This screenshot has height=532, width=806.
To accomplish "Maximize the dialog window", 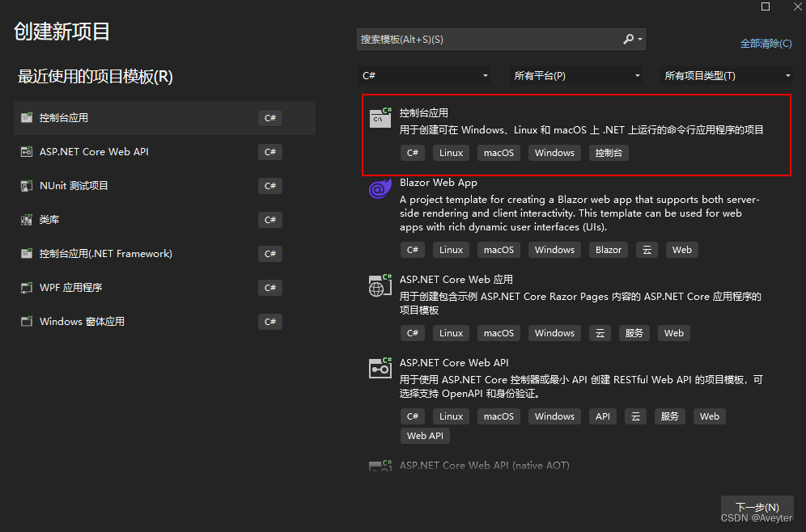I will [x=766, y=6].
